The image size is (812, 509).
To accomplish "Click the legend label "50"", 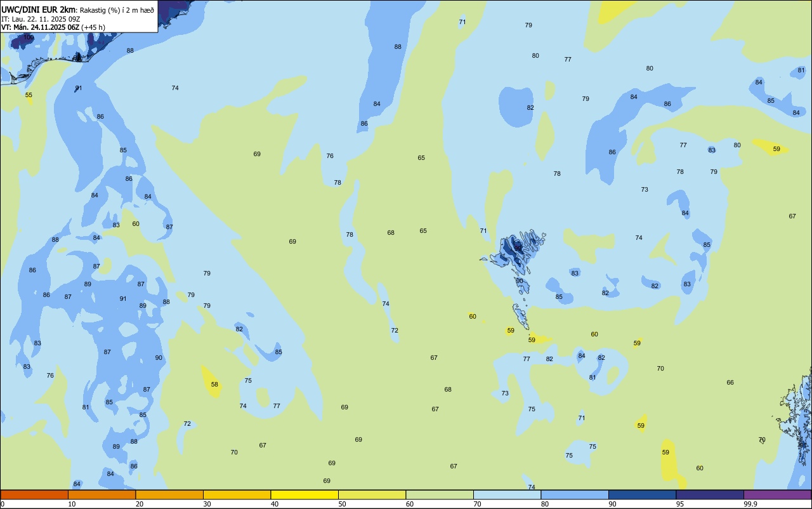I will click(x=342, y=504).
